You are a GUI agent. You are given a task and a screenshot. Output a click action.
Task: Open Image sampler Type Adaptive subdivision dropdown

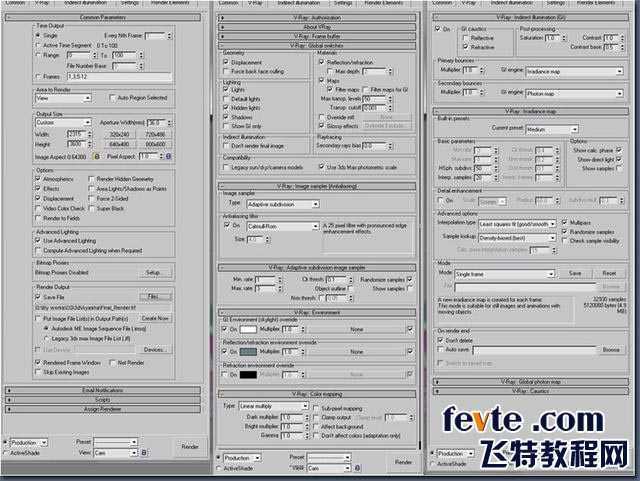(x=283, y=204)
